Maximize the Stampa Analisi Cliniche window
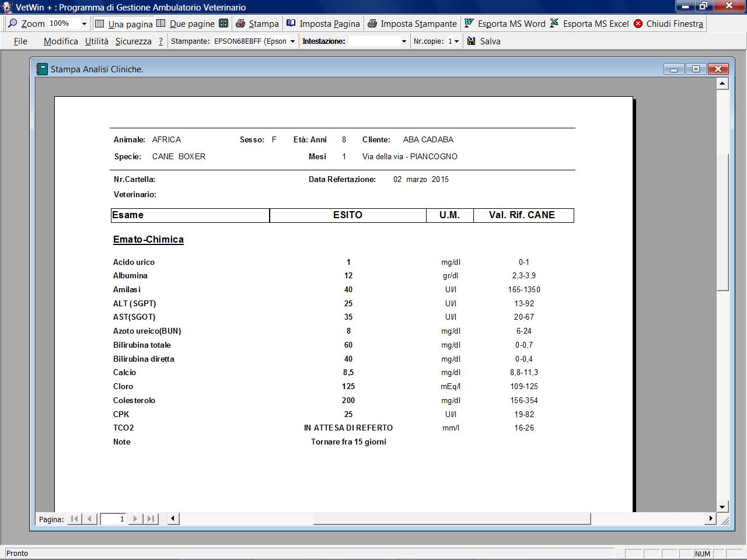 click(x=696, y=69)
